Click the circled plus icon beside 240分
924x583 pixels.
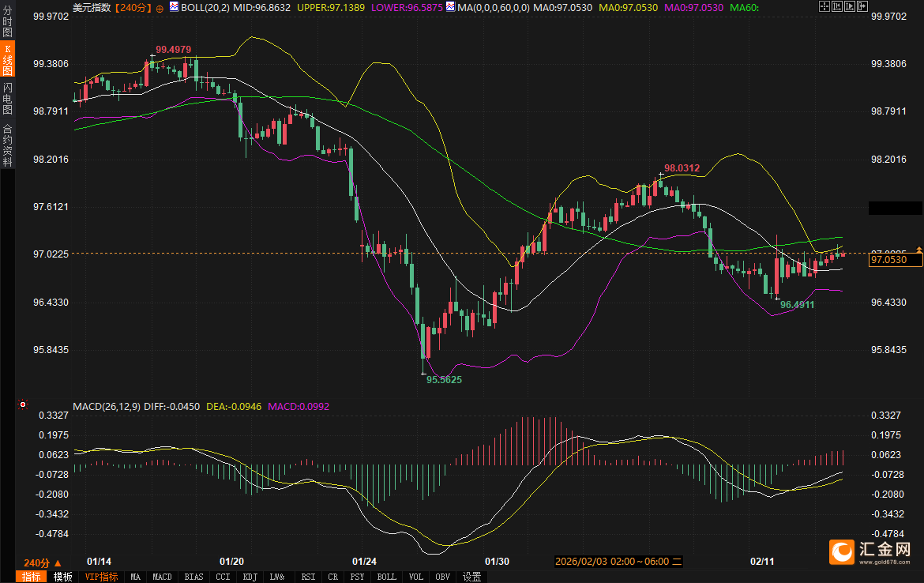pyautogui.click(x=160, y=7)
